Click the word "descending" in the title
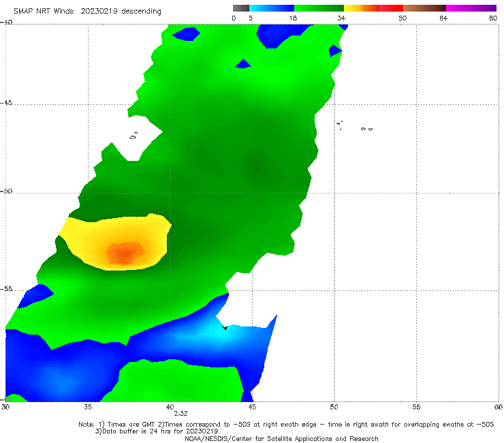Viewport: 504px width, 443px height. pyautogui.click(x=142, y=12)
